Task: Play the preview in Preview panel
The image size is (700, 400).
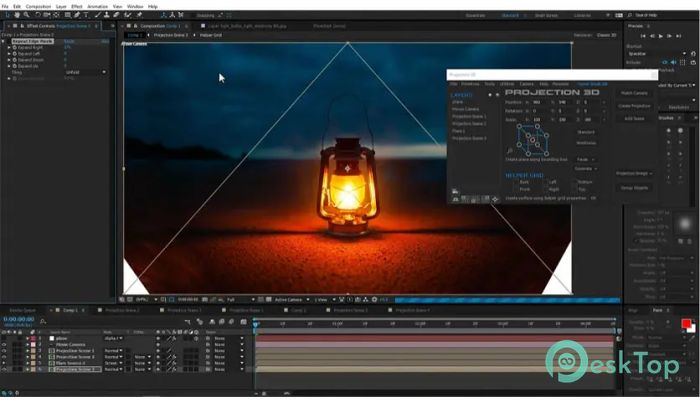Action: point(661,36)
